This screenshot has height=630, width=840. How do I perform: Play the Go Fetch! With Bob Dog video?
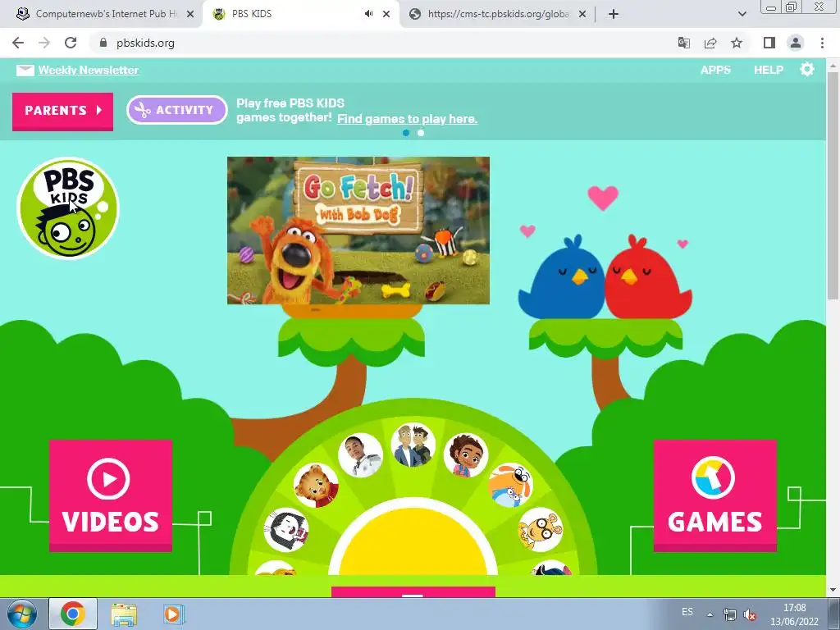358,231
